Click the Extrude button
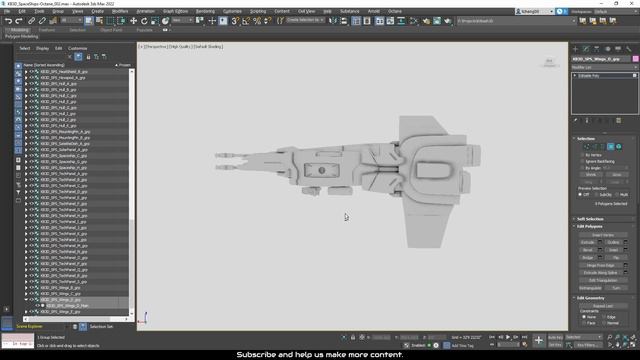Viewport: 640px width, 360px height. click(588, 242)
